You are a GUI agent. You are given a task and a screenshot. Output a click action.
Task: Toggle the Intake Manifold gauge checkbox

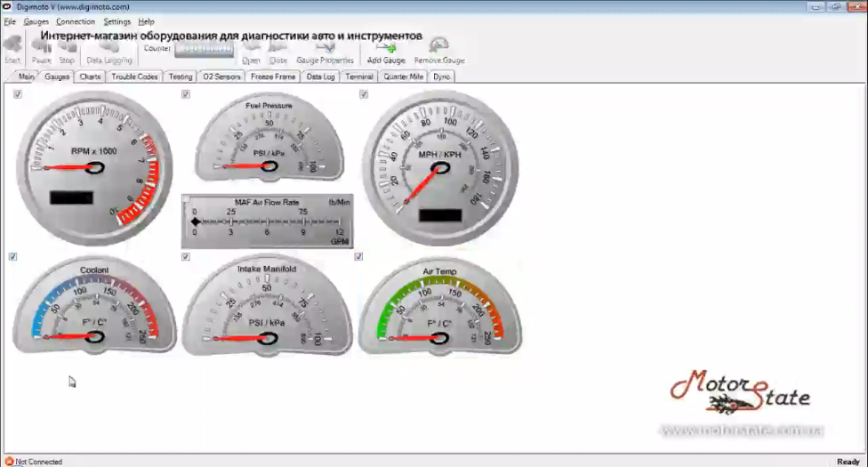pos(186,256)
